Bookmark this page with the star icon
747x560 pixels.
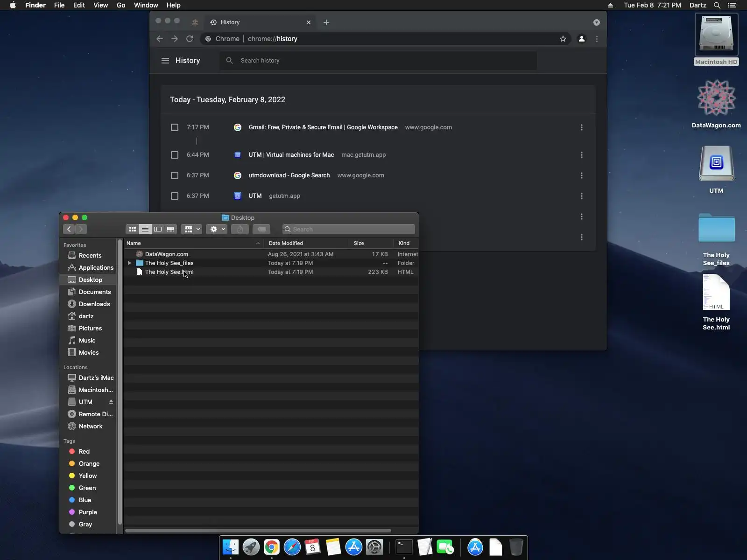click(x=563, y=39)
